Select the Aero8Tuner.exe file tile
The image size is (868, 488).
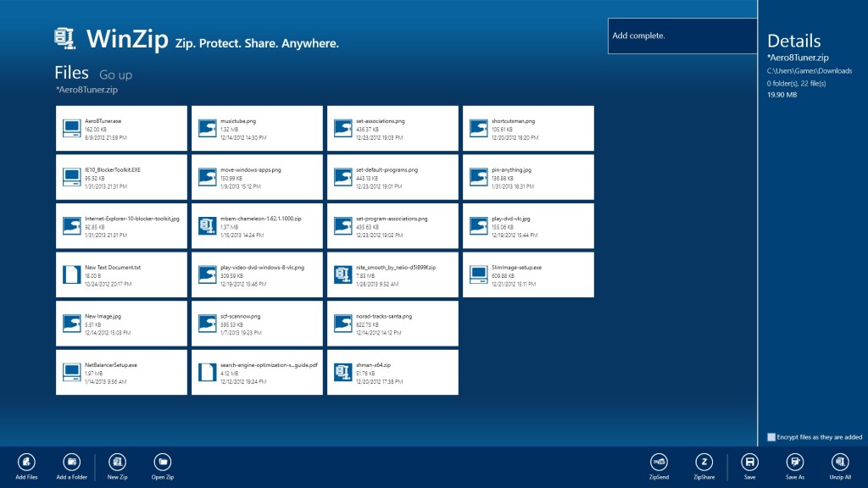click(x=121, y=129)
